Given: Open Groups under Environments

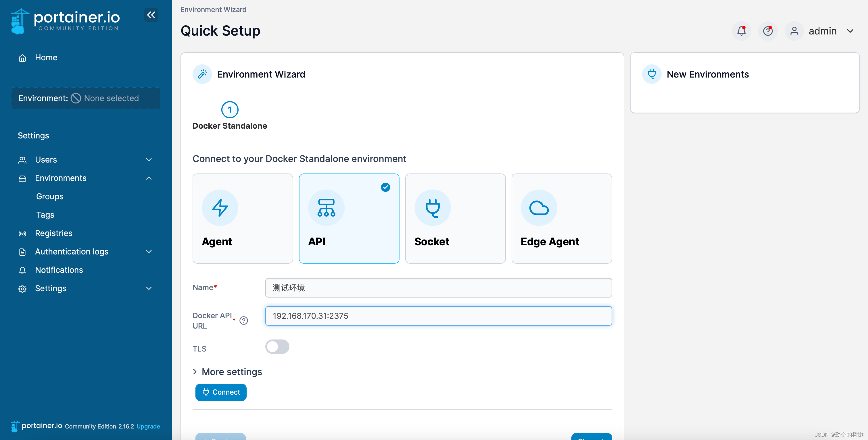Looking at the screenshot, I should tap(49, 196).
